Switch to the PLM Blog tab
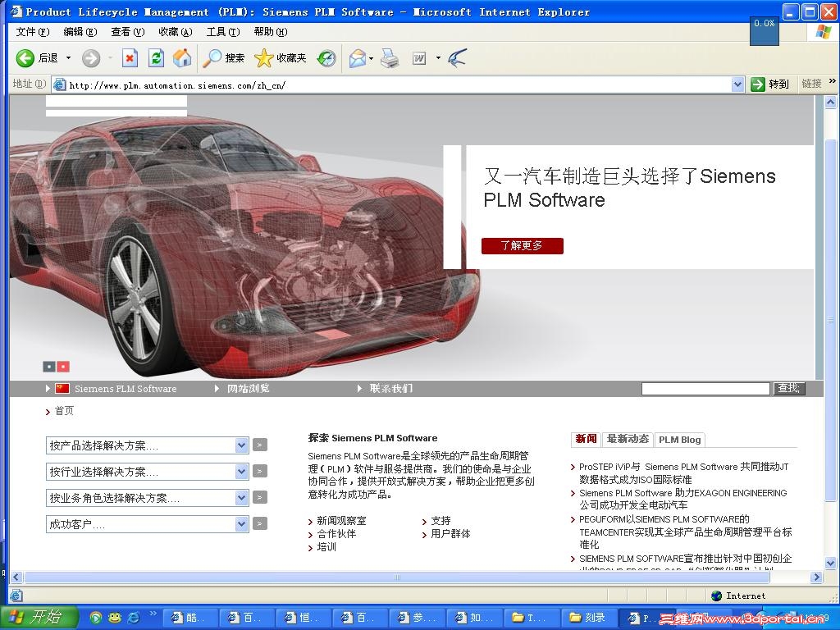The width and height of the screenshot is (840, 630). point(680,440)
